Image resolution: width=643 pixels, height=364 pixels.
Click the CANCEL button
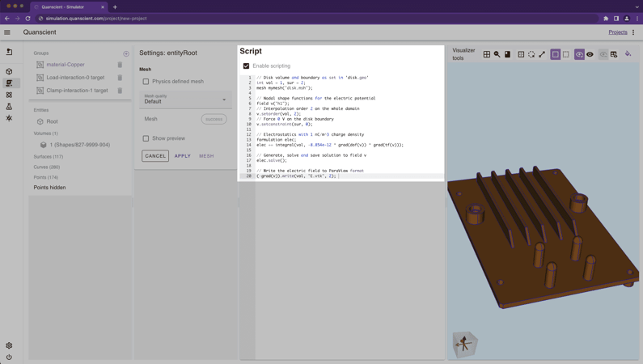[155, 156]
